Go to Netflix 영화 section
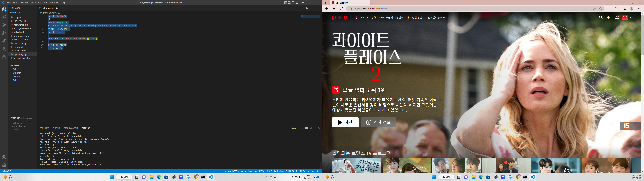Screen dimensions: 644x181 pyautogui.click(x=373, y=17)
